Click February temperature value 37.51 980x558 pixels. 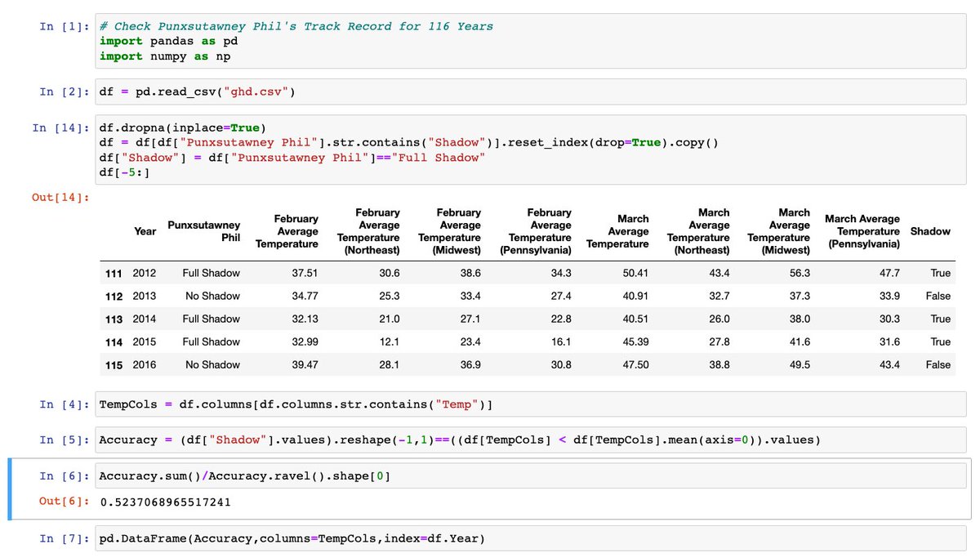[x=305, y=273]
